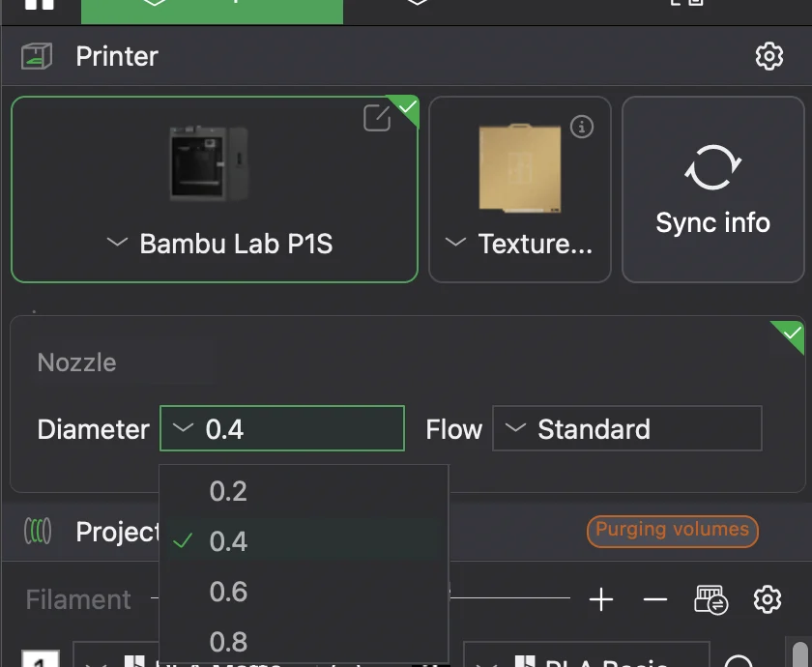Screen dimensions: 812x667
Task: Open the PLA Basic filament dropdown
Action: pos(586,654)
